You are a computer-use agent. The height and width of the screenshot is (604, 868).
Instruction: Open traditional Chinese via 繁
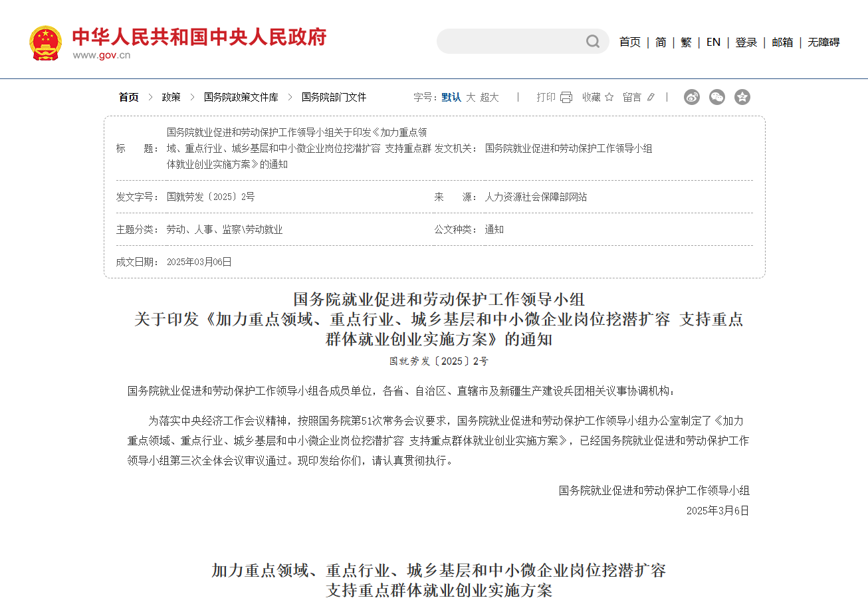686,41
